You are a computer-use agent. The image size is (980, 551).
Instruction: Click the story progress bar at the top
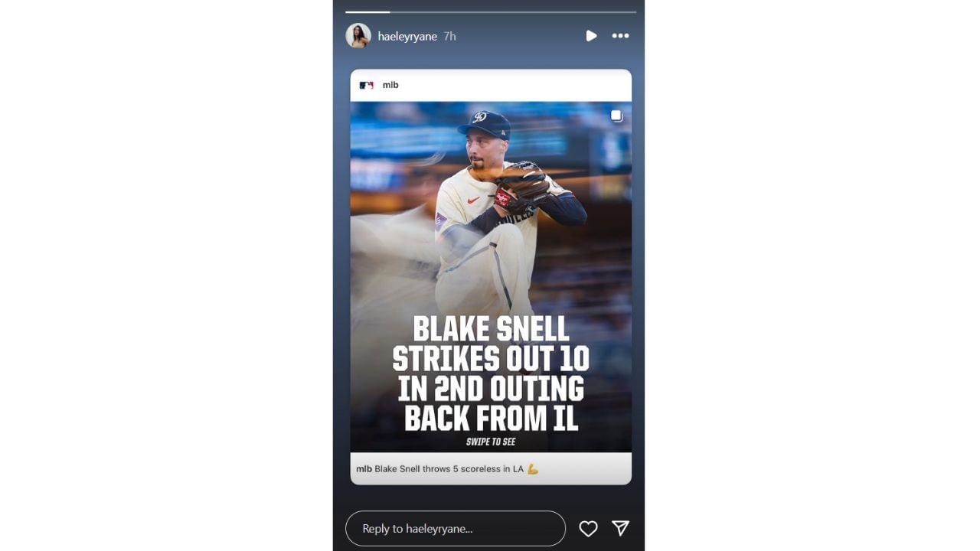491,11
